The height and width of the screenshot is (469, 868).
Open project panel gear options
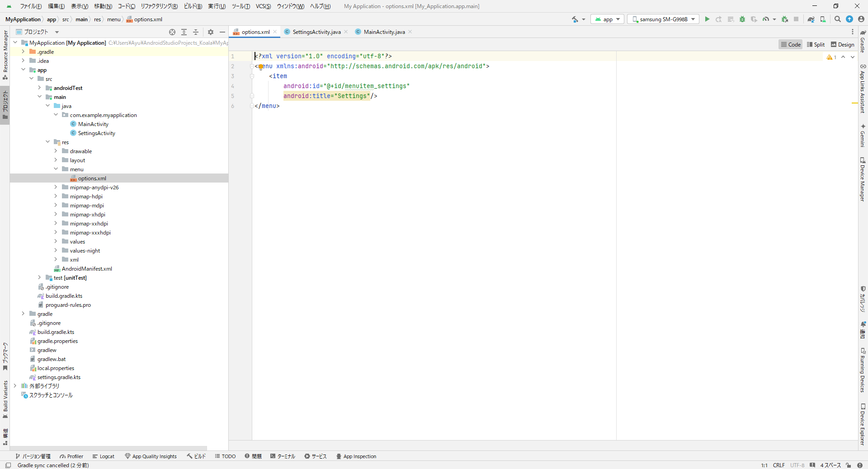point(211,32)
